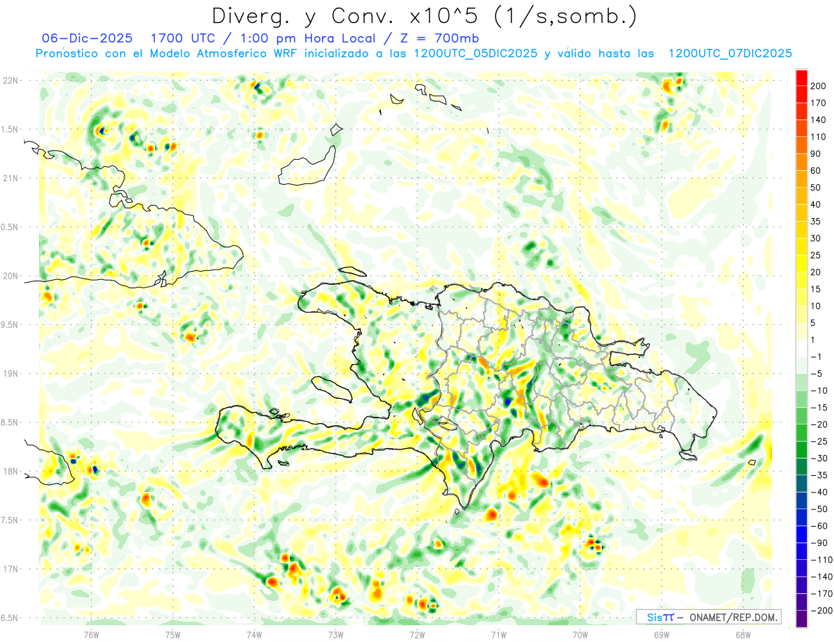This screenshot has width=834, height=644.
Task: Click the purple colorbar segment below -200
Action: point(801,618)
